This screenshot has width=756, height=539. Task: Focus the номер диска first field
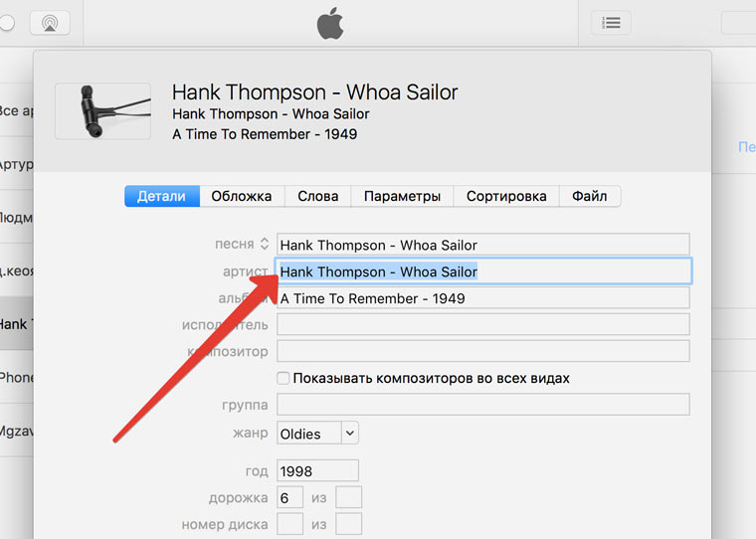(289, 523)
